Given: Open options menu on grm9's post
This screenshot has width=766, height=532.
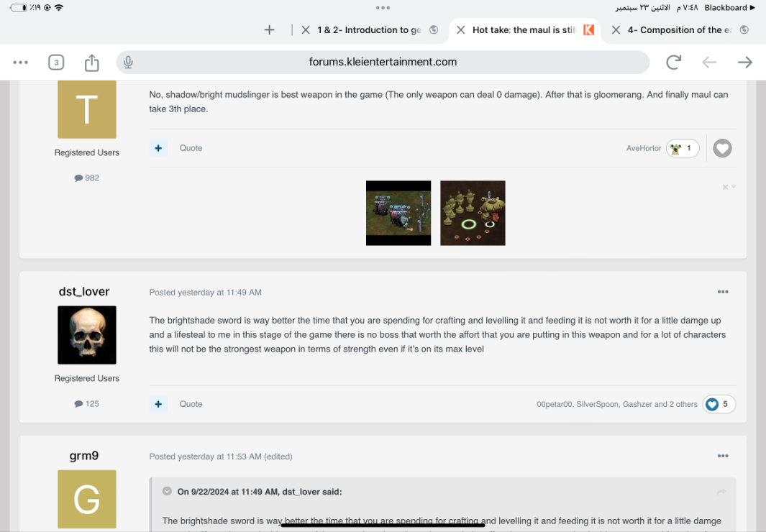Looking at the screenshot, I should pyautogui.click(x=723, y=456).
